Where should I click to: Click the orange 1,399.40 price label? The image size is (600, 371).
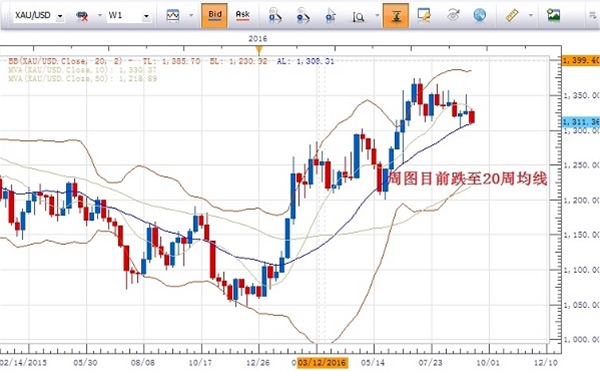[580, 60]
